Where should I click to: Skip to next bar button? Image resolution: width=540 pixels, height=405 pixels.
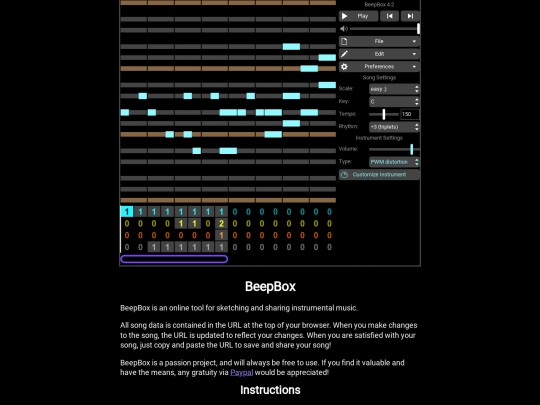pyautogui.click(x=410, y=16)
